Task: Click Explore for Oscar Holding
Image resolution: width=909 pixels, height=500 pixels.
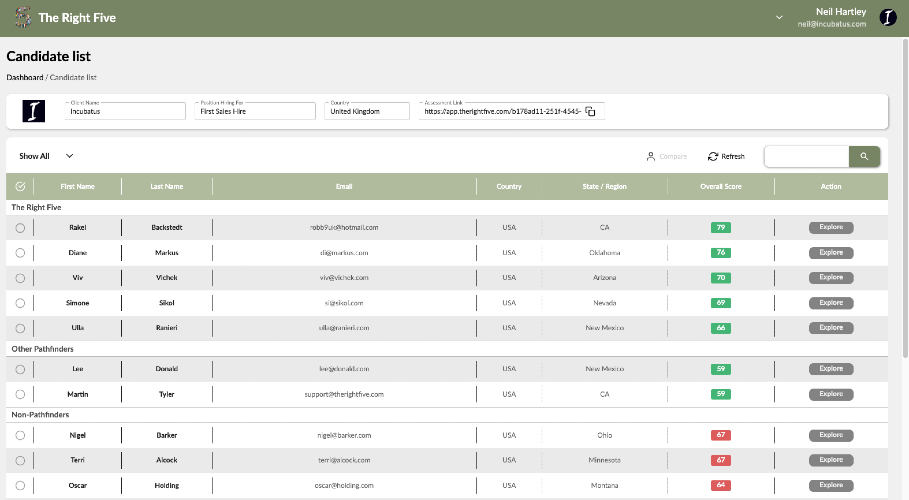Action: click(x=831, y=485)
